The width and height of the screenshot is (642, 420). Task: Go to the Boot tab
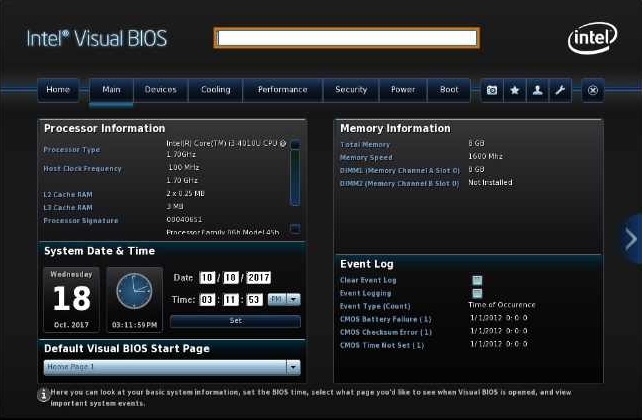click(449, 90)
